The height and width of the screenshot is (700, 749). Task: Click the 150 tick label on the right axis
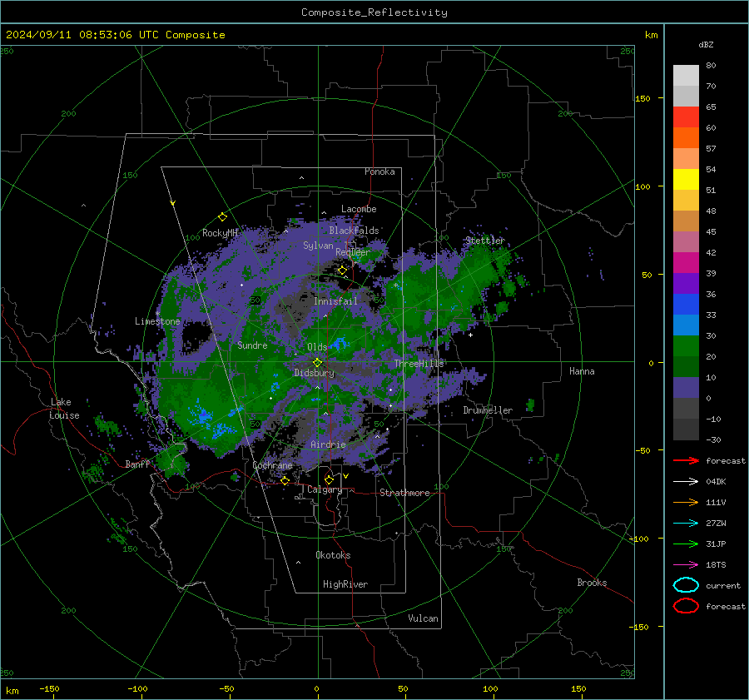(x=642, y=98)
